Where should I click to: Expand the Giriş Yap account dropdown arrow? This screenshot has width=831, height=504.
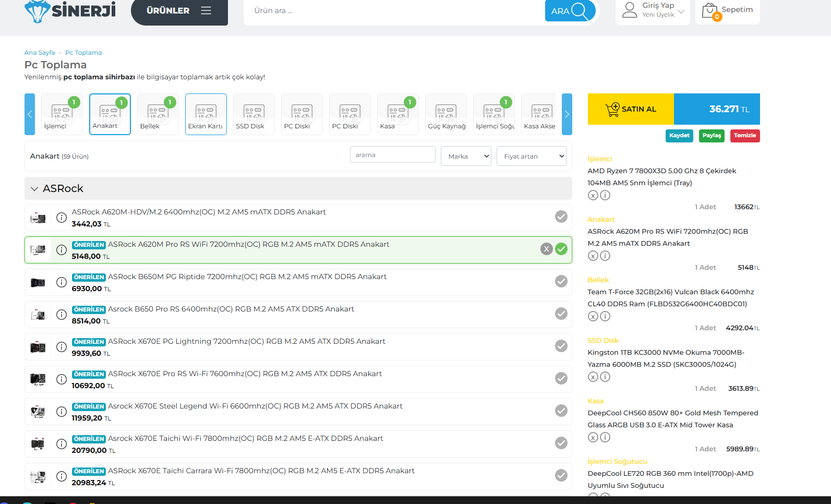tap(681, 11)
